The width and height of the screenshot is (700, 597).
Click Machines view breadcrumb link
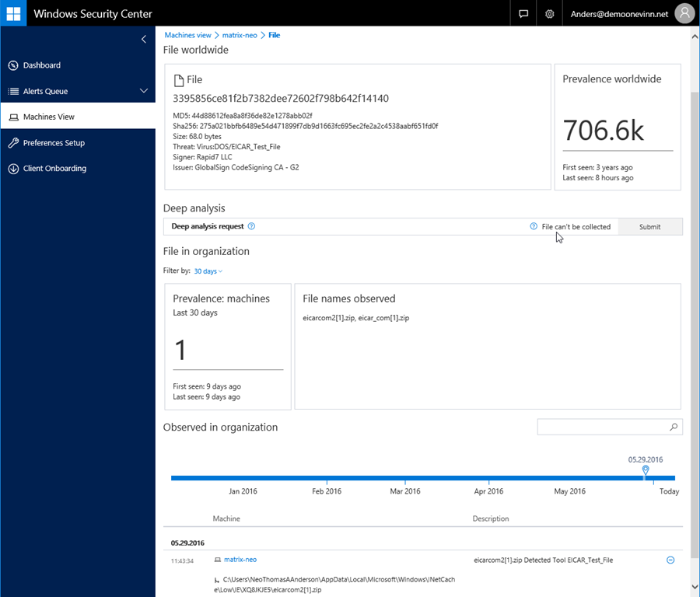coord(187,35)
